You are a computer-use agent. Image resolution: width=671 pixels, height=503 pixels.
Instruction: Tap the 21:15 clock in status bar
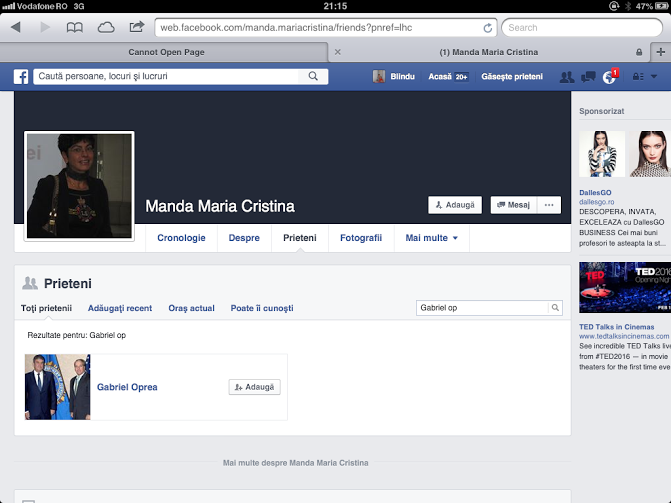click(335, 6)
